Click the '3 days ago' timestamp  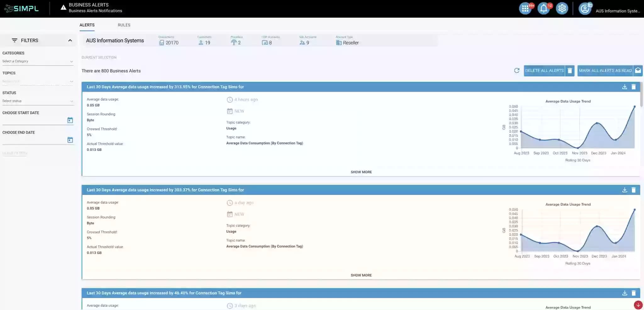pos(245,306)
